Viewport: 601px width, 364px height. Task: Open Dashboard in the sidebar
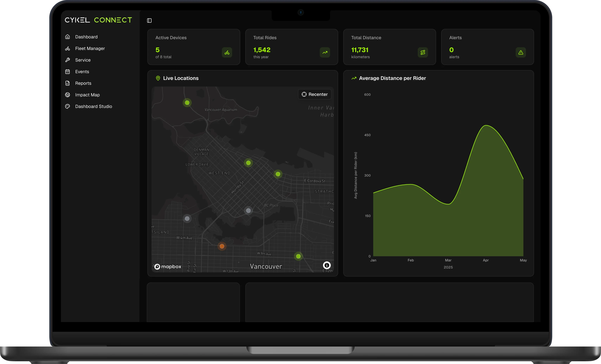[x=86, y=37]
